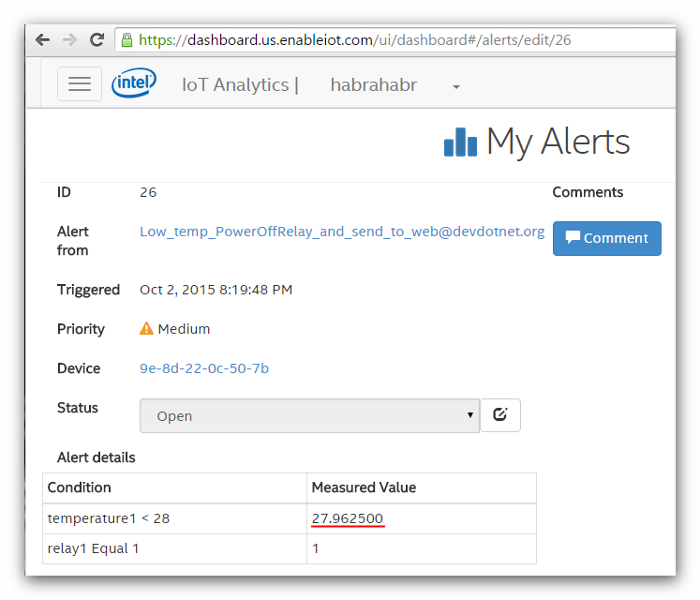Open the hamburger navigation menu
The width and height of the screenshot is (700, 600).
(x=80, y=84)
